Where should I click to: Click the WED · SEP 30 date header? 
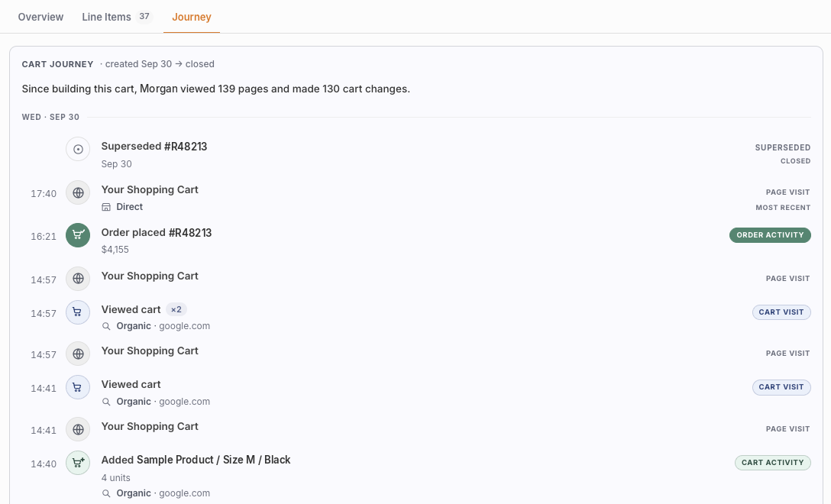click(50, 117)
